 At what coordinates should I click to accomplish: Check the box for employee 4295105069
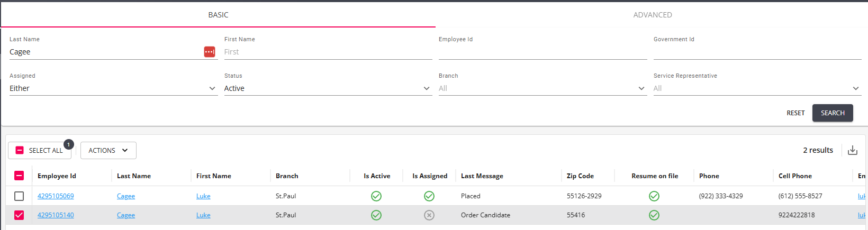[19, 196]
